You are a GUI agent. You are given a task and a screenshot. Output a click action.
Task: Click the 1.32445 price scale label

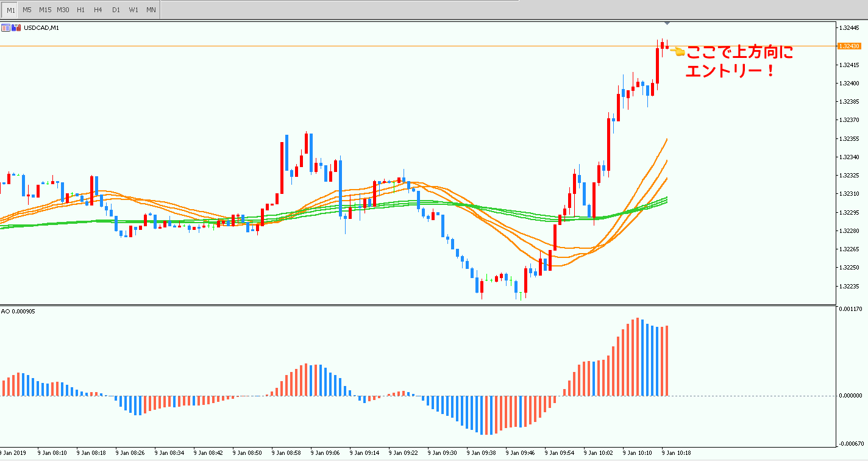point(849,28)
